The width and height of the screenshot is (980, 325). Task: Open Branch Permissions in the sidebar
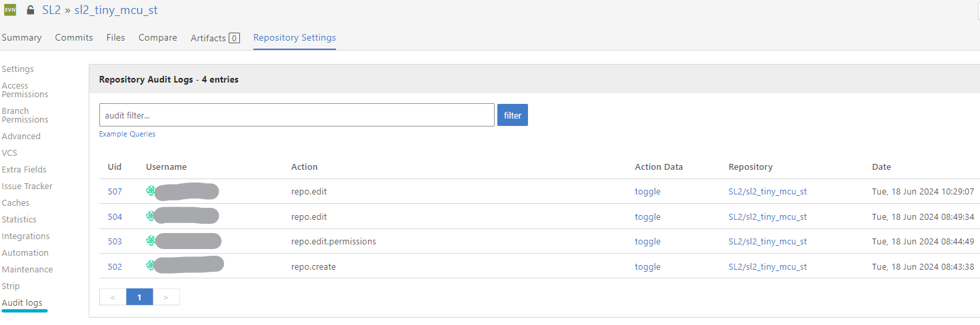(x=25, y=115)
